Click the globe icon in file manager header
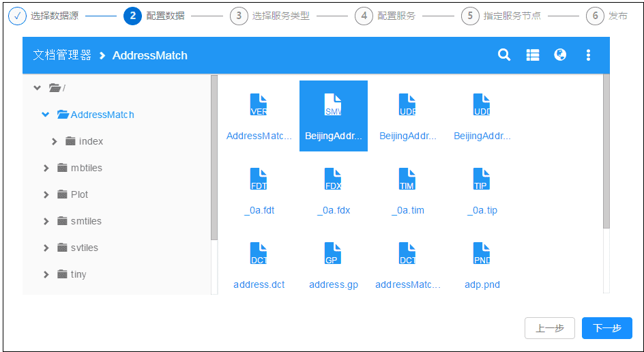Image resolution: width=644 pixels, height=352 pixels. 560,55
